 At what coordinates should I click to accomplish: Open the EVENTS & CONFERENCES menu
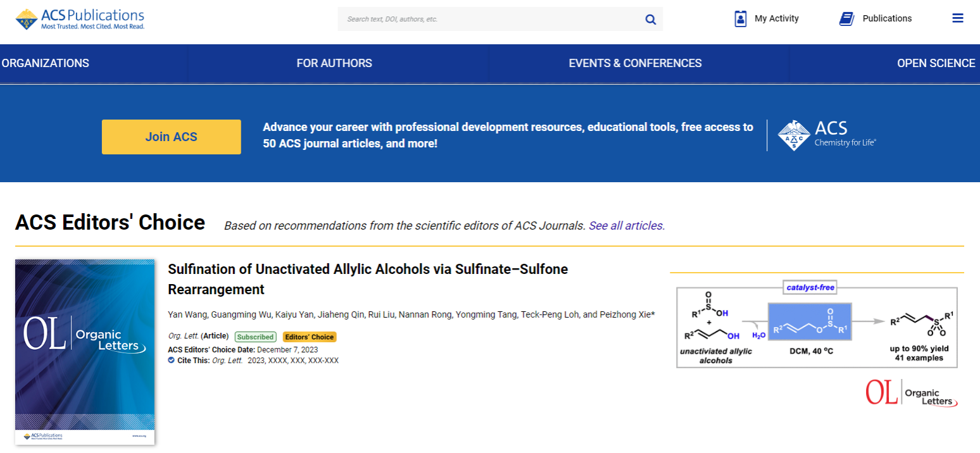(x=635, y=63)
